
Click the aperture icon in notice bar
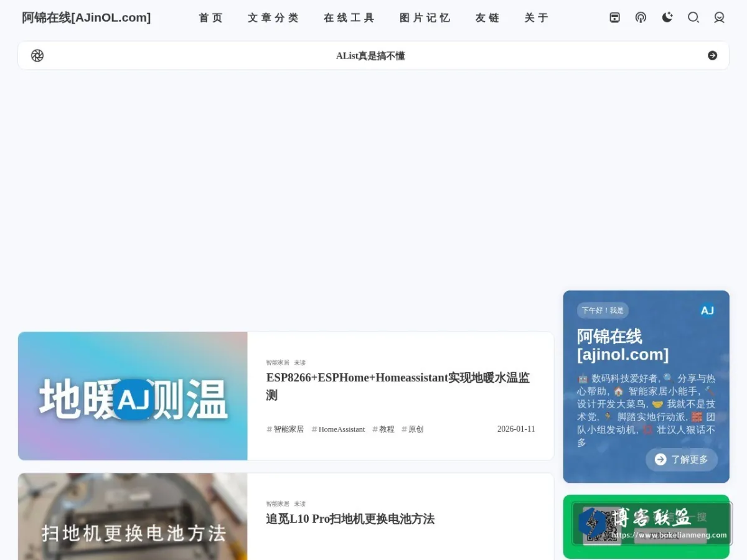[x=37, y=55]
